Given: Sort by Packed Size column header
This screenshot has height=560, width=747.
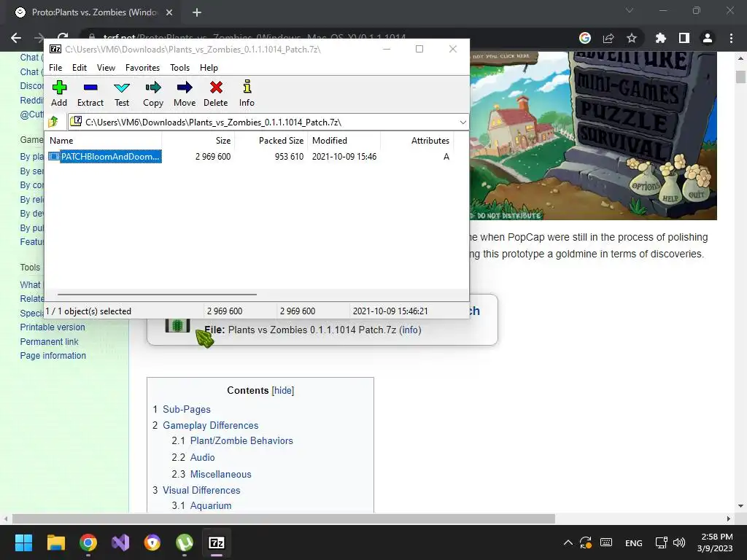Looking at the screenshot, I should tap(270, 141).
